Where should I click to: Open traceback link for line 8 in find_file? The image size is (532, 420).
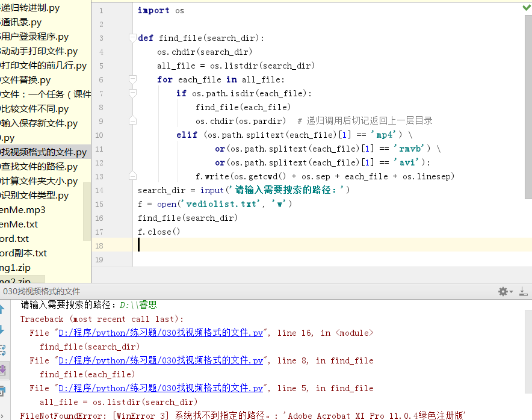(161, 360)
